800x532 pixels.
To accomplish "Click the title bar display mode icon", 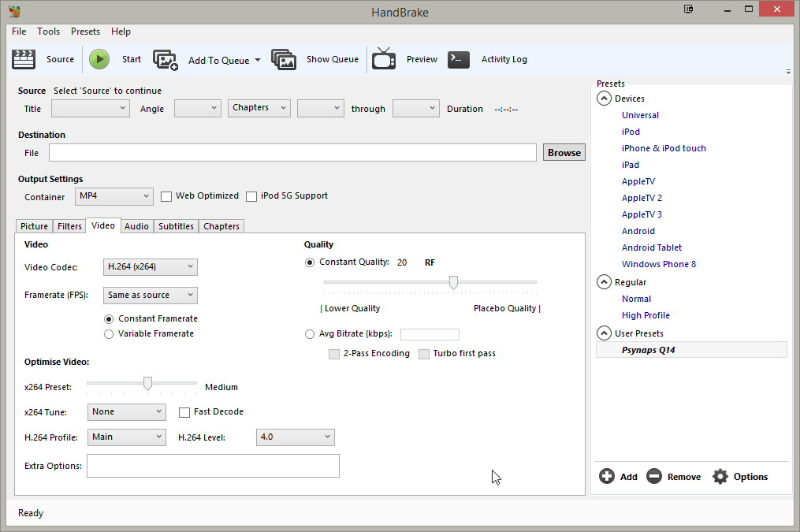I will [689, 9].
